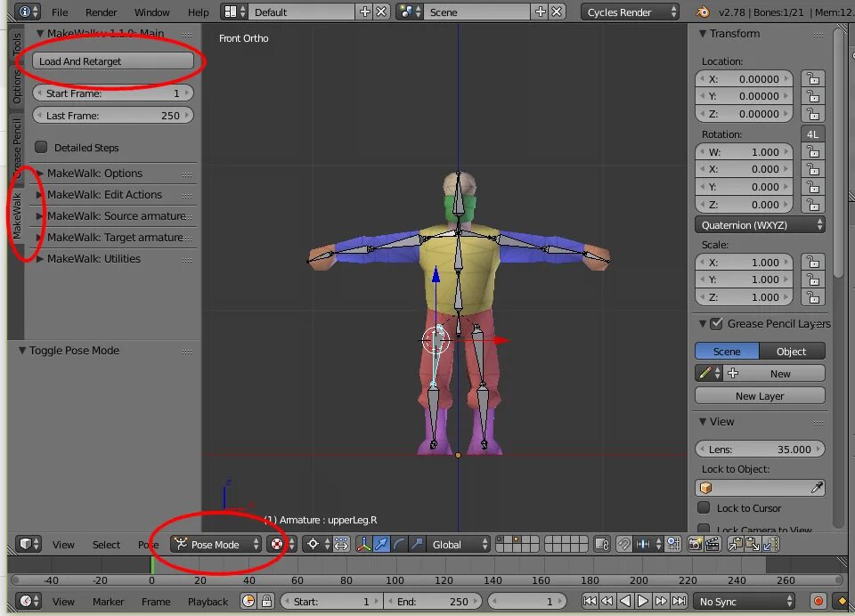The height and width of the screenshot is (616, 855).
Task: Select the Scene grease pencil source
Action: tap(727, 351)
